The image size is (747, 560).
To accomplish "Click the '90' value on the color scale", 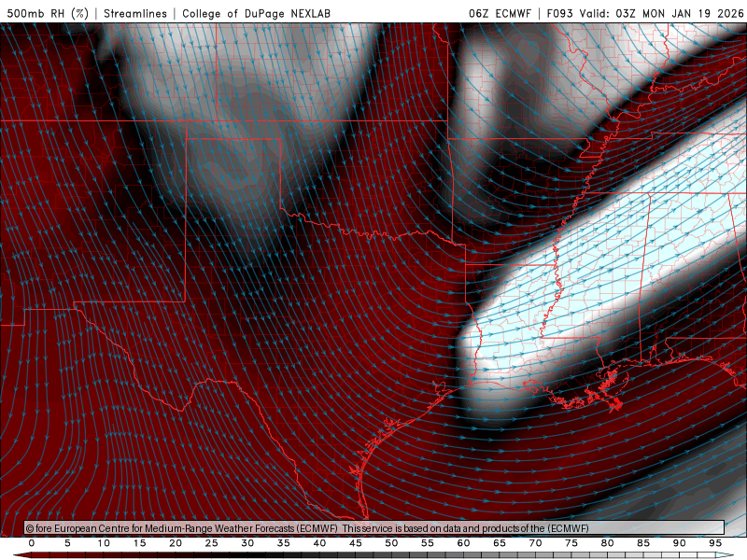I will coord(679,543).
